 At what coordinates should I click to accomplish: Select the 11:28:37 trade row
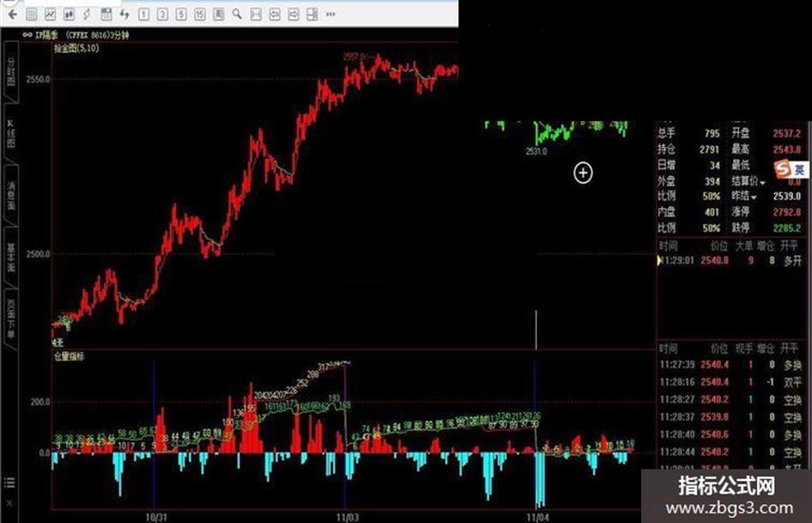(732, 417)
